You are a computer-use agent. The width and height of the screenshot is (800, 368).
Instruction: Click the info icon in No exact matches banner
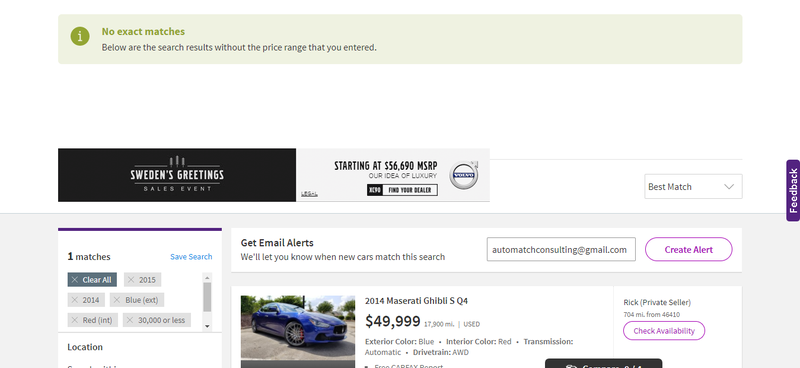click(x=80, y=36)
